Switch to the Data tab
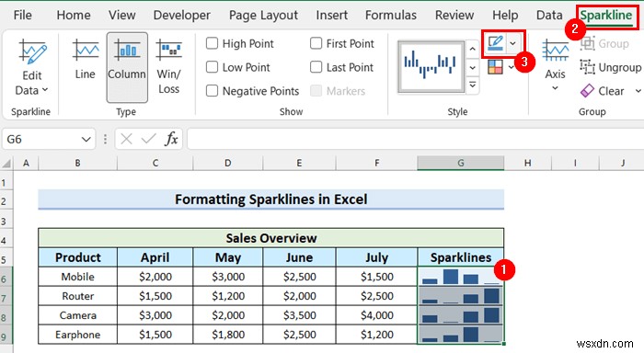Viewport: 644px width, 353px height. [x=549, y=16]
